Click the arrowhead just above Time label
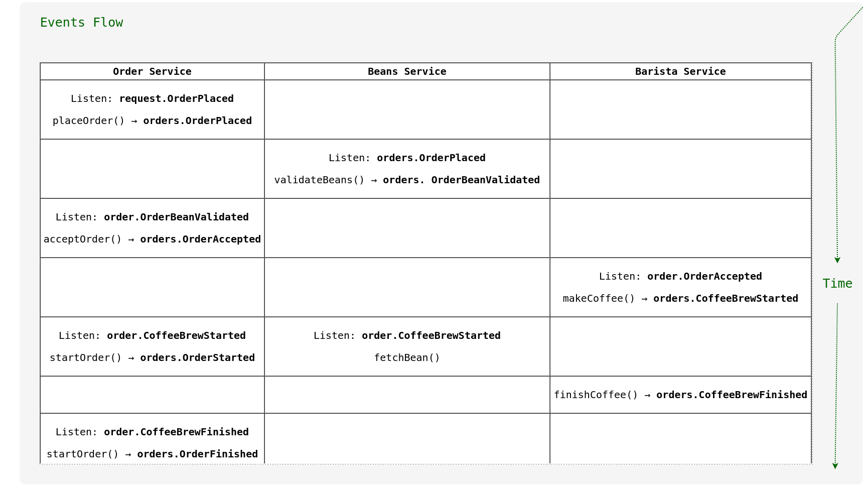This screenshot has width=868, height=486. point(837,260)
